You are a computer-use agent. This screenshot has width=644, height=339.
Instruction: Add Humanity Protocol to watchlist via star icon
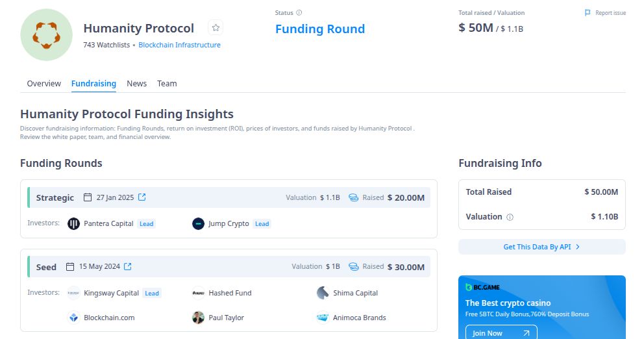216,28
